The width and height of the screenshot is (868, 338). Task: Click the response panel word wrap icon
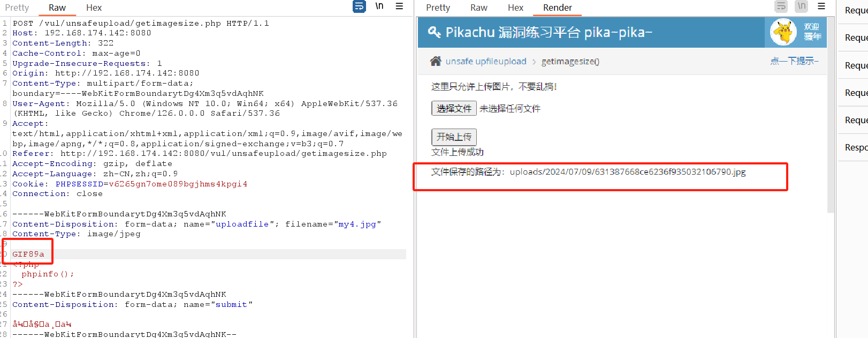781,6
